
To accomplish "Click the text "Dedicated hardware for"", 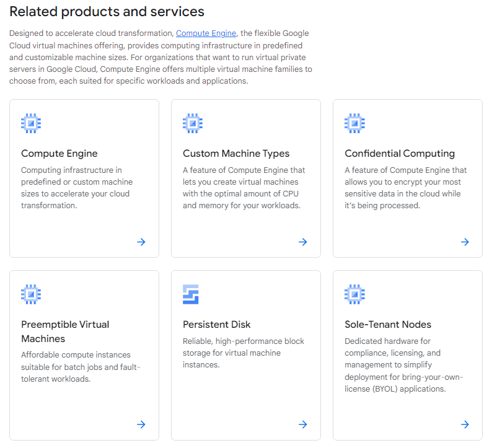I will click(x=387, y=341).
